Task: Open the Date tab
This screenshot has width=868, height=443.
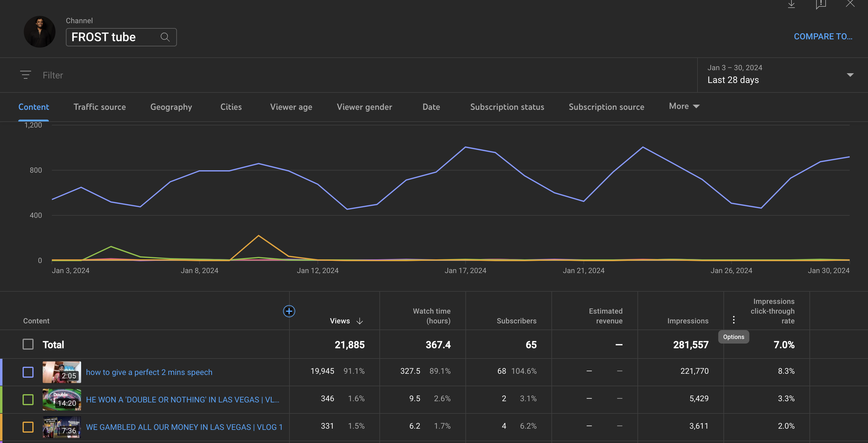Action: point(431,107)
